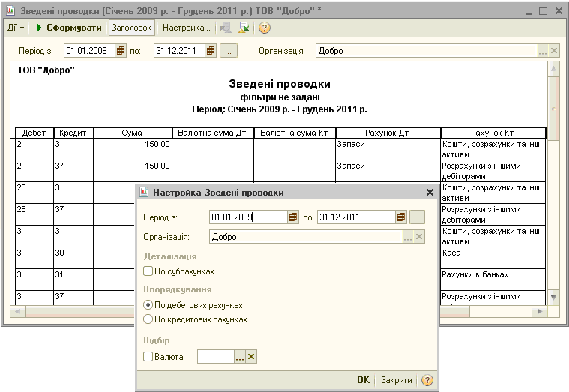569x392 pixels.
Task: Select По кредитових рахунках radio option
Action: tap(148, 319)
